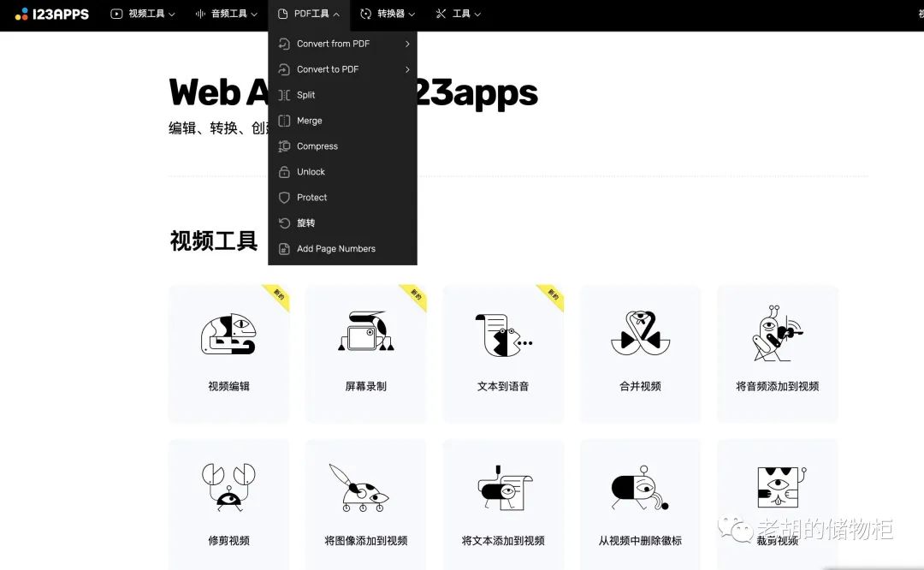Select Compress from the PDF menu

342,146
